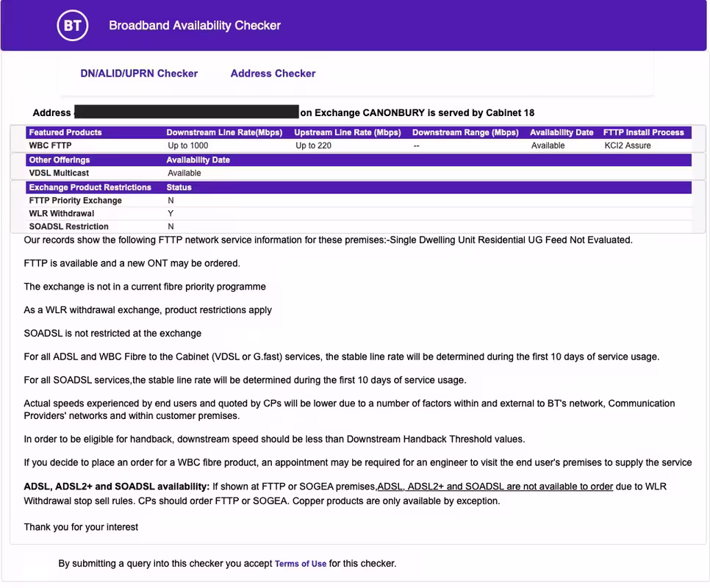This screenshot has height=588, width=710.
Task: Click 'As a WLR withdrawal exchange' line
Action: (x=148, y=310)
